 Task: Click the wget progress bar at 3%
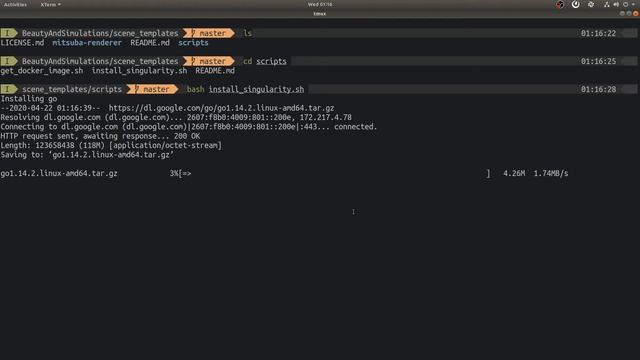(330, 173)
